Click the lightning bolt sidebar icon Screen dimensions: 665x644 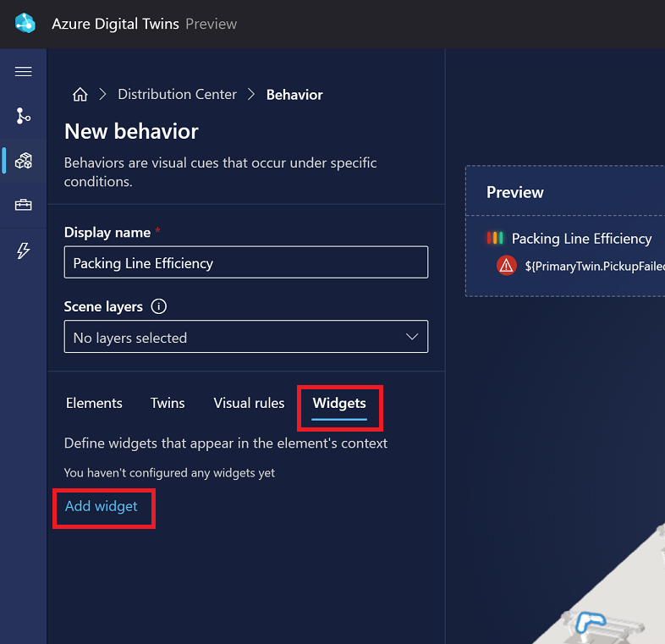click(x=24, y=250)
